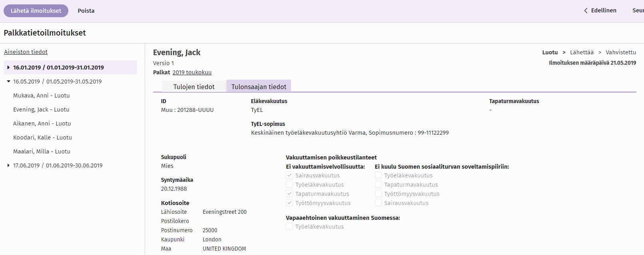The width and height of the screenshot is (644, 255).
Task: Click the Poista button
Action: pyautogui.click(x=86, y=11)
